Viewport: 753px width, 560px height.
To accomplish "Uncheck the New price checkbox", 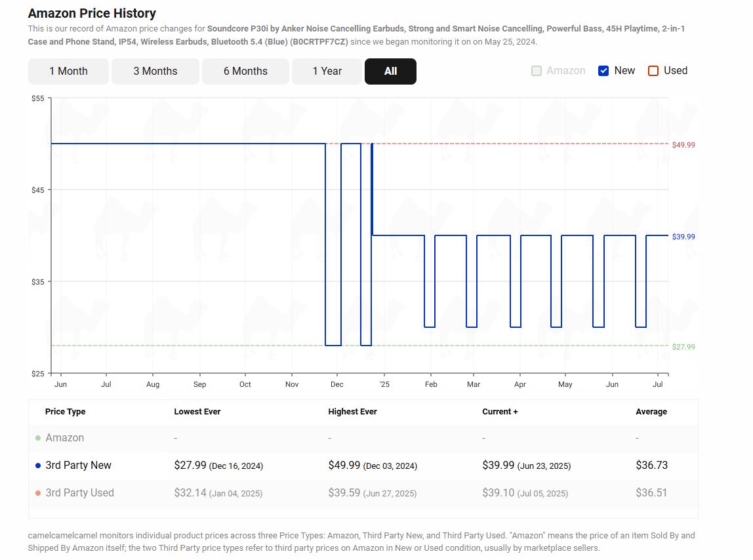I will 603,71.
